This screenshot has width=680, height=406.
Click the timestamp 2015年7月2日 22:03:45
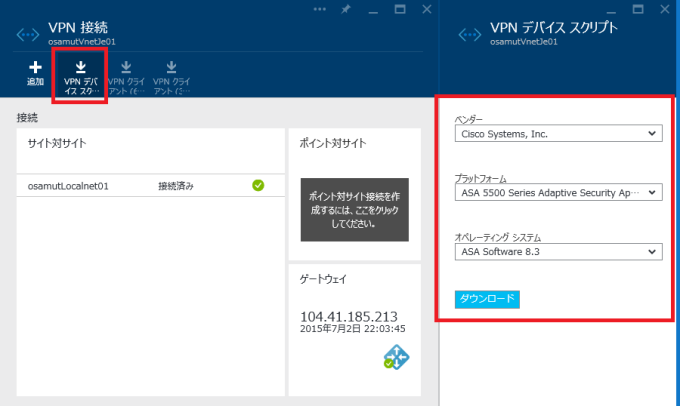click(x=353, y=329)
